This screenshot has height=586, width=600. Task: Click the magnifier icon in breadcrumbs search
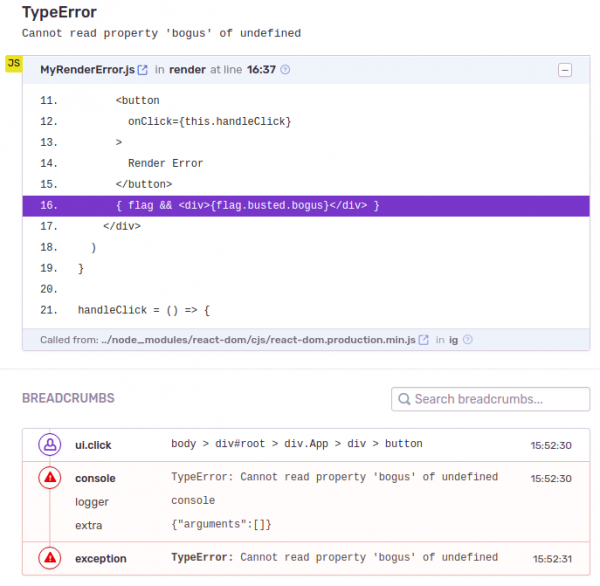point(403,399)
